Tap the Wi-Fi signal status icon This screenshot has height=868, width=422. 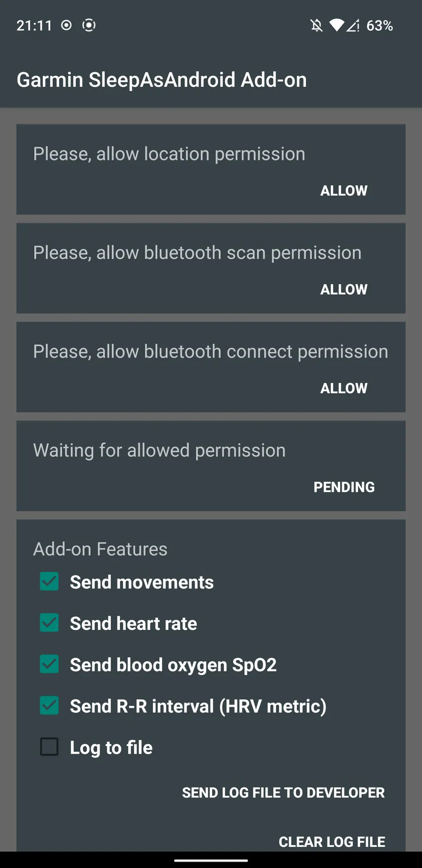click(x=336, y=25)
